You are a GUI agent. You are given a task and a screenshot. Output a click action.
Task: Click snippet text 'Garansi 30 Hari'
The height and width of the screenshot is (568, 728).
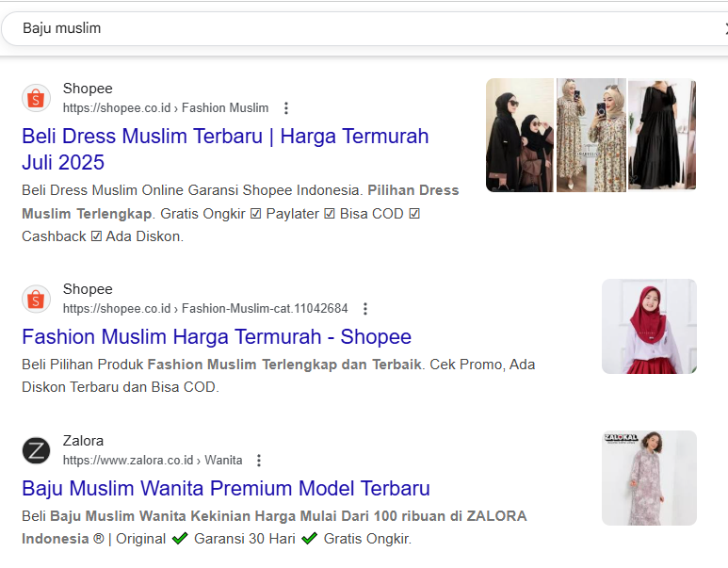(x=245, y=539)
